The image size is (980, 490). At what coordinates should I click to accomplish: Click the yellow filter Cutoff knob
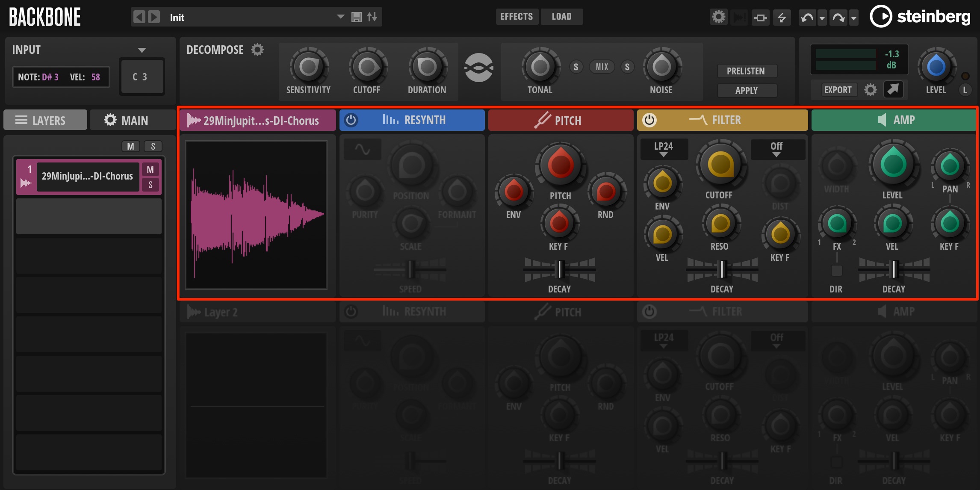pyautogui.click(x=720, y=165)
